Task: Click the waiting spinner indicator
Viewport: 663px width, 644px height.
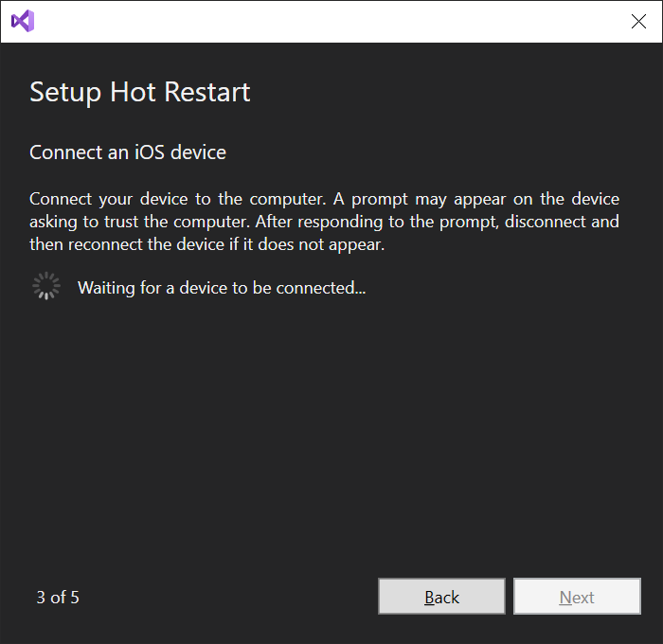Action: [x=46, y=286]
